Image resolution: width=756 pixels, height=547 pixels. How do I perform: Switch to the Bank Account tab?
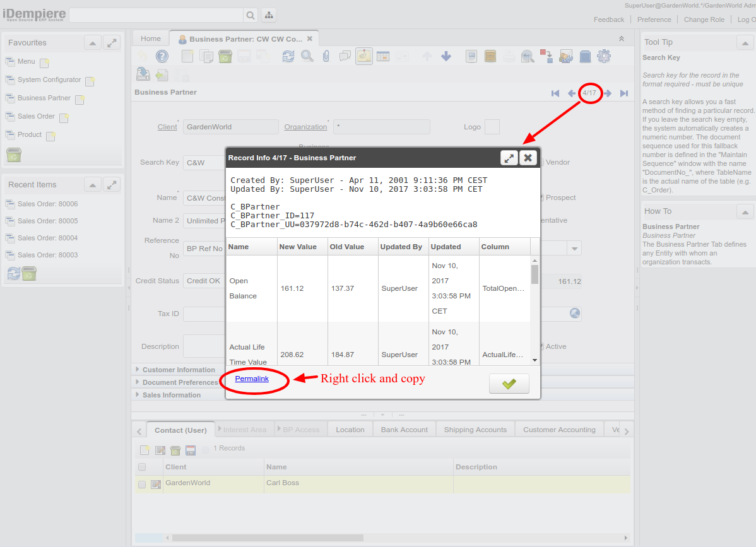click(x=405, y=430)
